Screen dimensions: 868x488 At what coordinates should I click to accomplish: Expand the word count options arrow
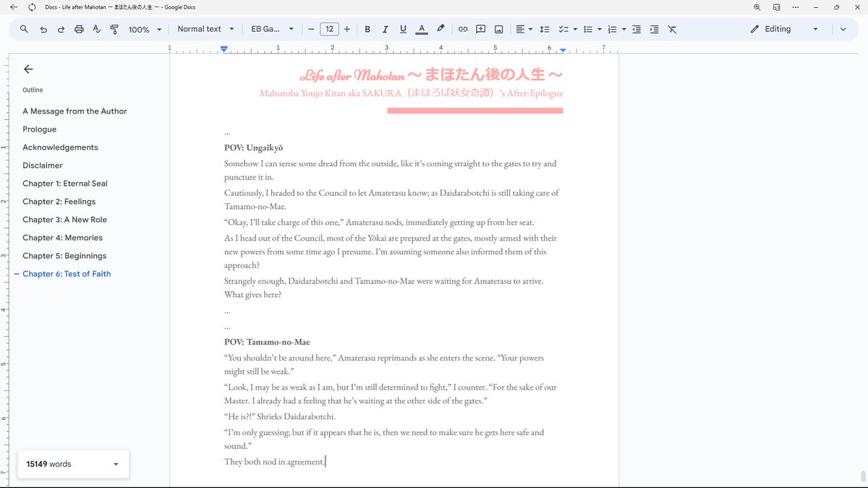(116, 464)
